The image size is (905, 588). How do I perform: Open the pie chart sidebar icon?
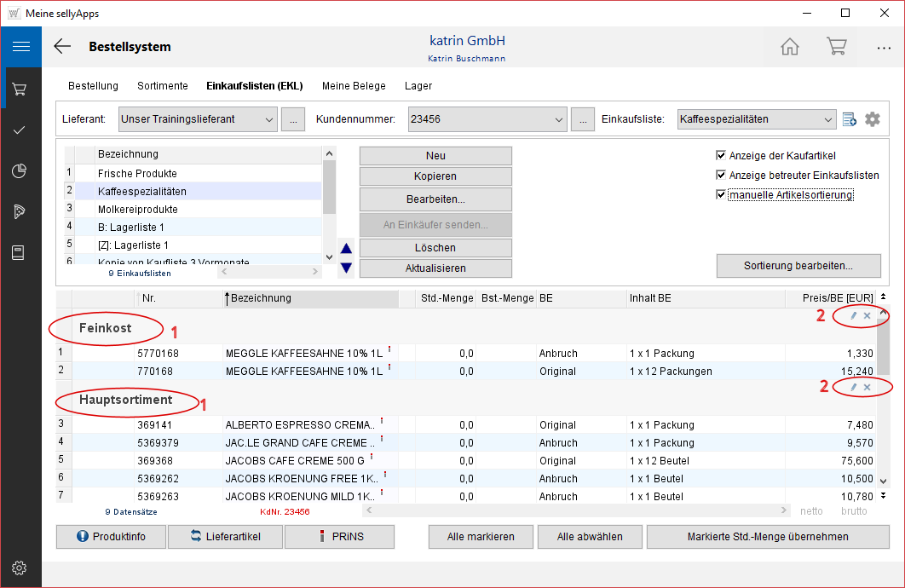point(20,171)
